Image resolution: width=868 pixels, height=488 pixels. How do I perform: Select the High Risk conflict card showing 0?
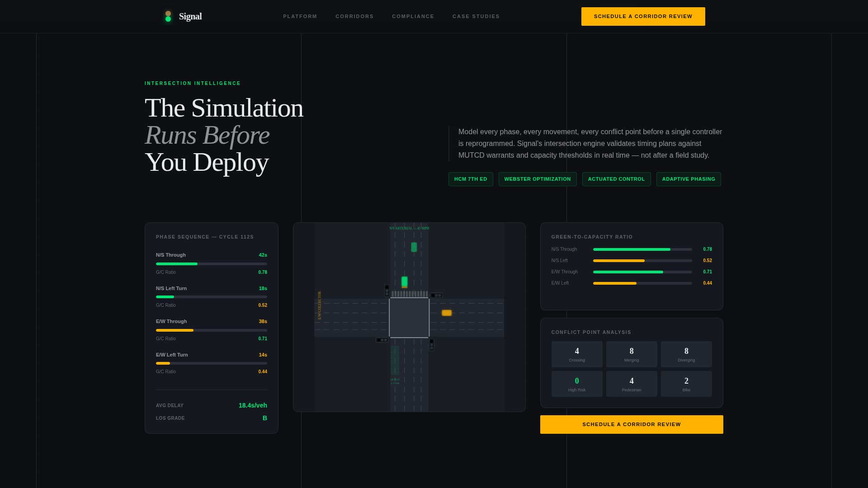577,384
